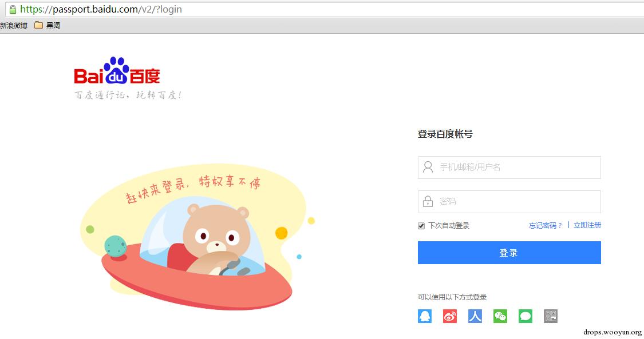Screen dimensions: 644x339
Task: Click the 忘记密码 link
Action: (545, 225)
